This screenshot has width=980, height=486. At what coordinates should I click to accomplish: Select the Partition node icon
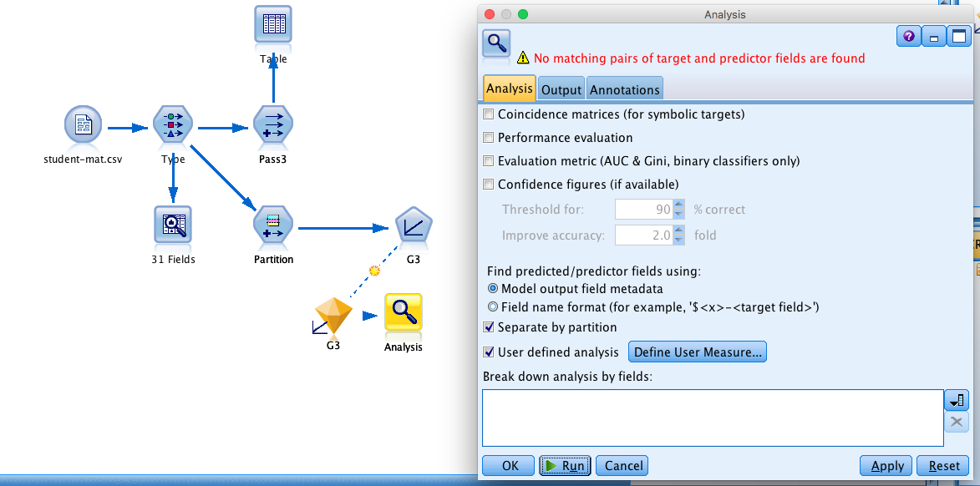(273, 225)
